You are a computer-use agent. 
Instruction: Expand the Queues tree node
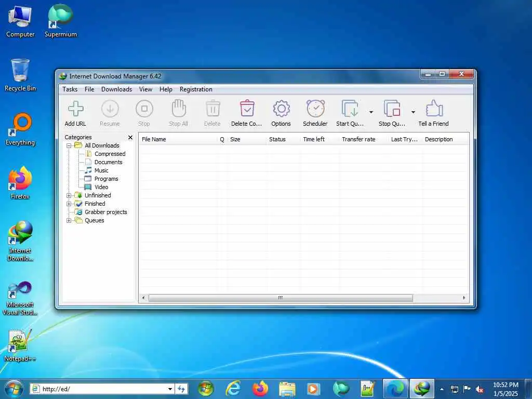69,220
